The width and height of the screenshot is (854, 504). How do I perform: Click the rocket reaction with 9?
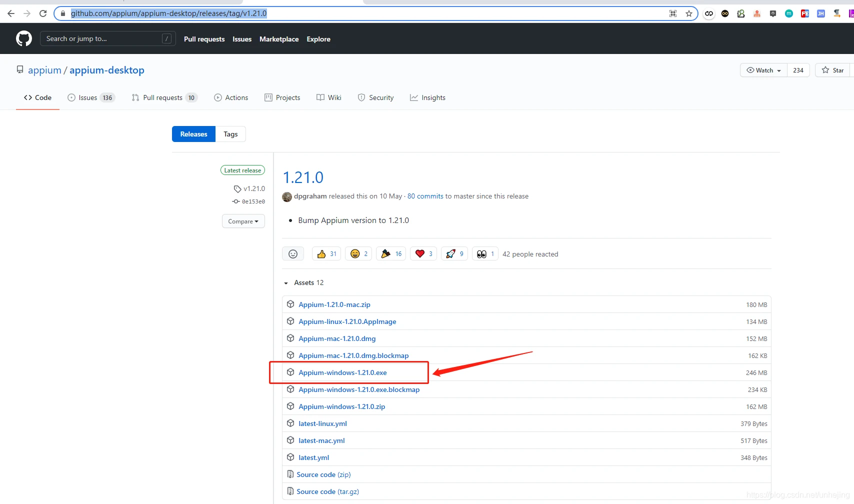[x=454, y=254]
